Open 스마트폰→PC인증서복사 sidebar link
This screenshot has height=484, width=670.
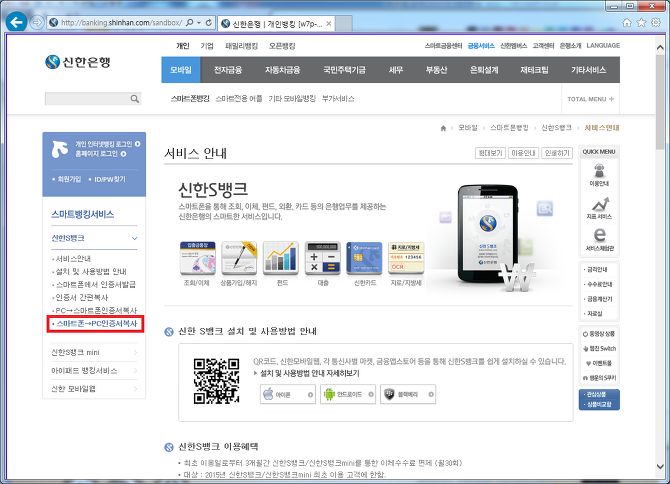coord(95,324)
